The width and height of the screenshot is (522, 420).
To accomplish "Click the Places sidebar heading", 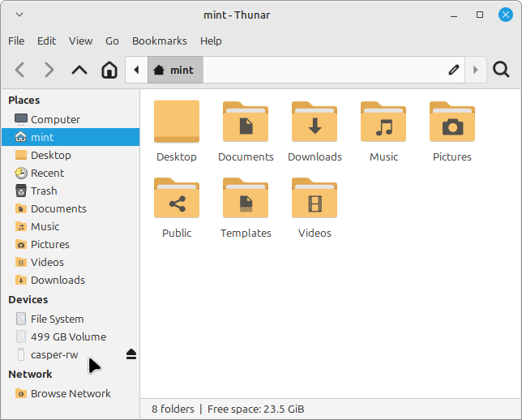I will point(24,101).
